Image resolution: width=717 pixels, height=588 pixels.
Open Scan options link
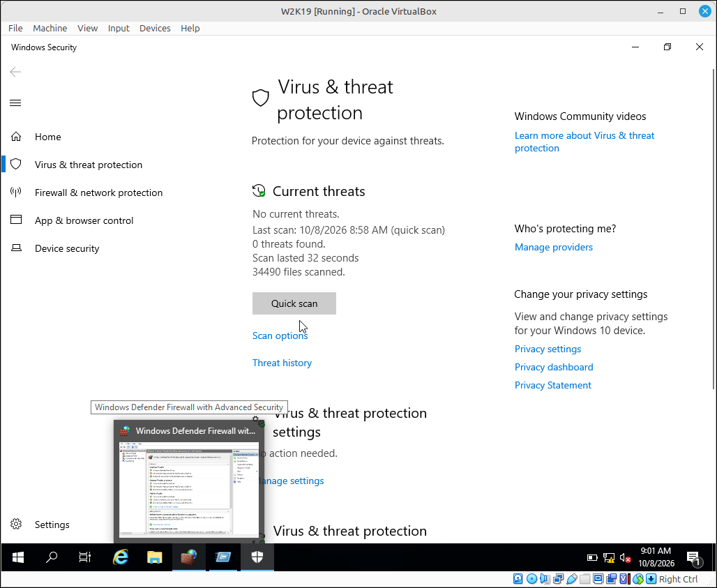coord(280,336)
